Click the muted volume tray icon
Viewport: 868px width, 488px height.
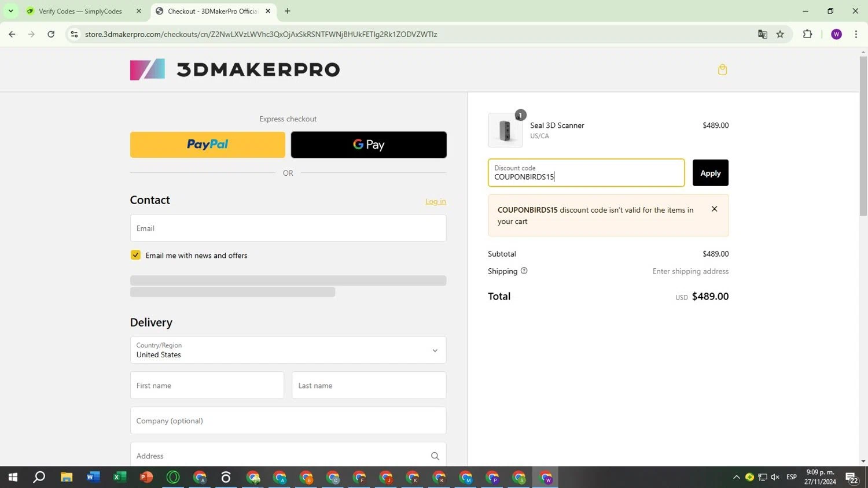click(x=775, y=477)
